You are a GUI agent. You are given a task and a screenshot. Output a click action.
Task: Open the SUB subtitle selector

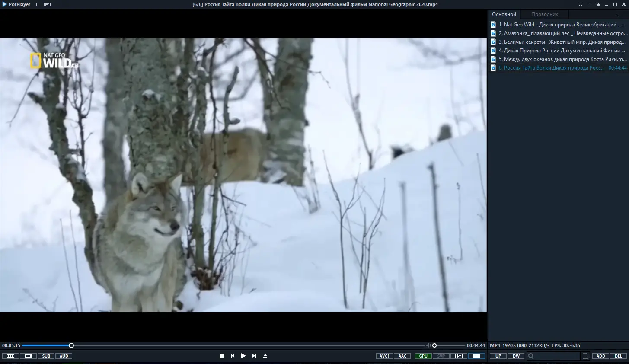click(46, 356)
